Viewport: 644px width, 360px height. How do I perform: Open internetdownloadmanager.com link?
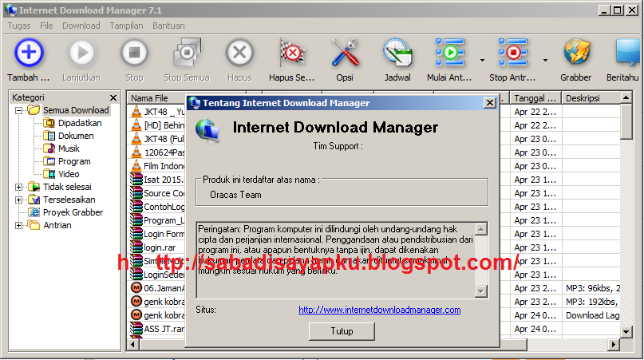pos(380,310)
